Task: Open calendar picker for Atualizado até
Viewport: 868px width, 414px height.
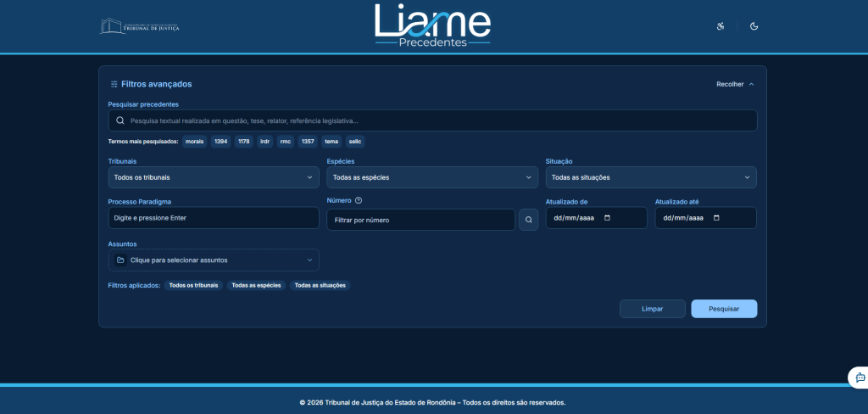Action: point(717,218)
